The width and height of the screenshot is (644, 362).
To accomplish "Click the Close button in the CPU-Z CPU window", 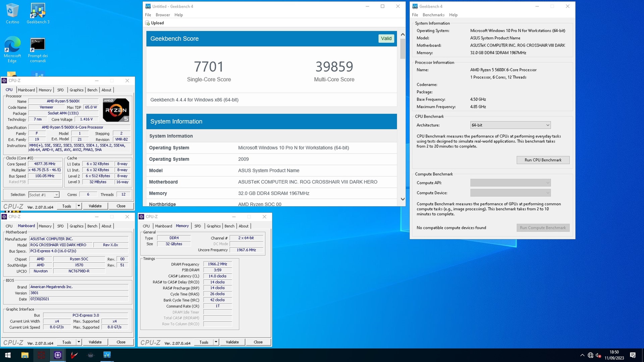I will pos(121,206).
